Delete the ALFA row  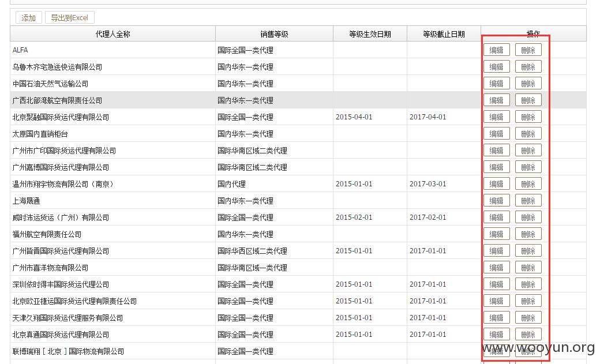pos(528,50)
